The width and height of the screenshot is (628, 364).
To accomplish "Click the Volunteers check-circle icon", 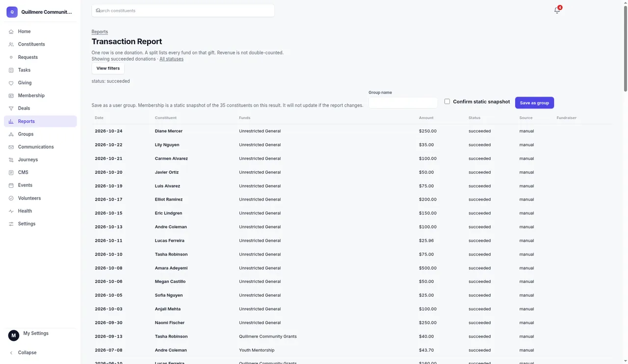I will [x=11, y=198].
